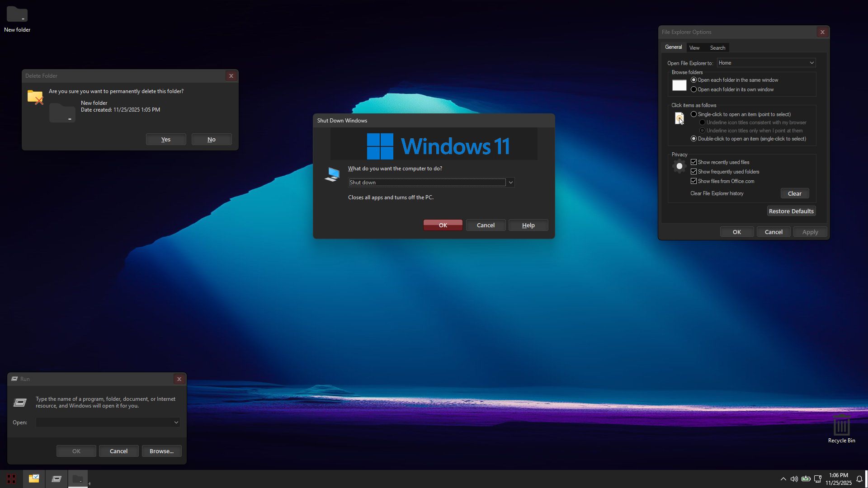Screen dimensions: 868x488
Task: Show hidden tray icons chevron
Action: (783, 479)
